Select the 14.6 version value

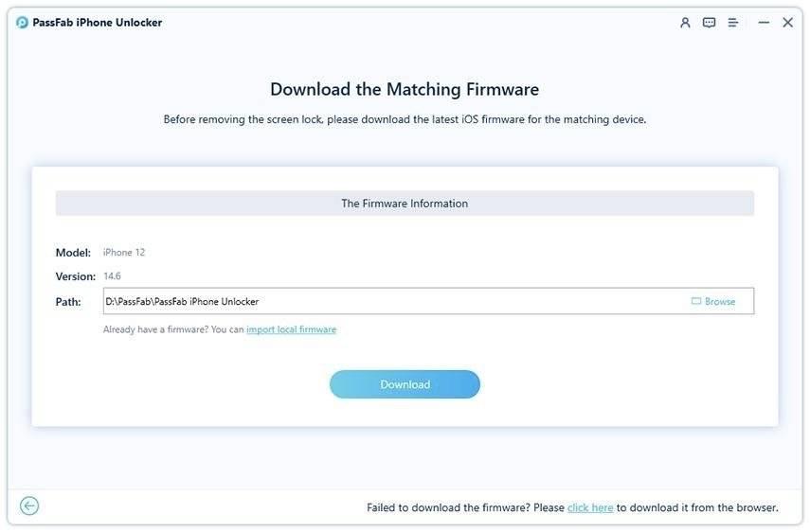[x=112, y=276]
